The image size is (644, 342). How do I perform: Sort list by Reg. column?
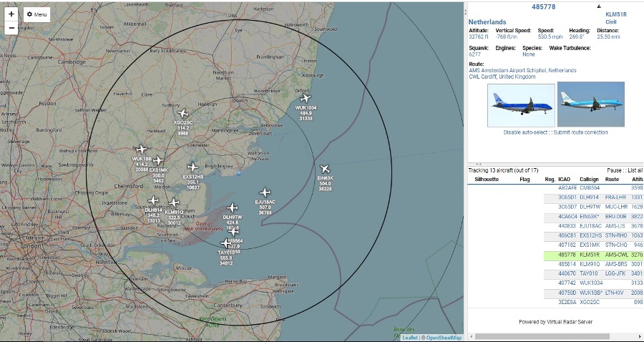click(x=550, y=180)
